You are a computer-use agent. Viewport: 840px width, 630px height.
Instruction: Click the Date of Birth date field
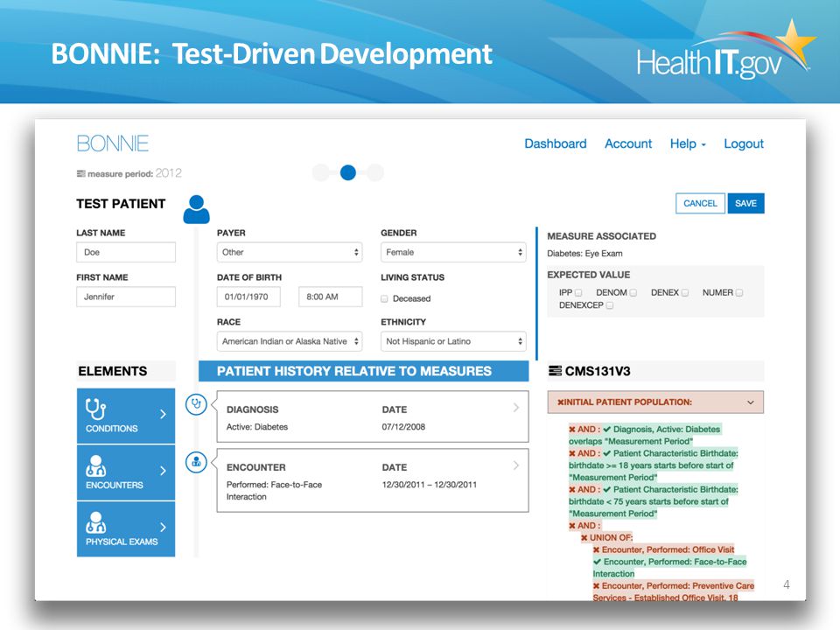pos(248,297)
